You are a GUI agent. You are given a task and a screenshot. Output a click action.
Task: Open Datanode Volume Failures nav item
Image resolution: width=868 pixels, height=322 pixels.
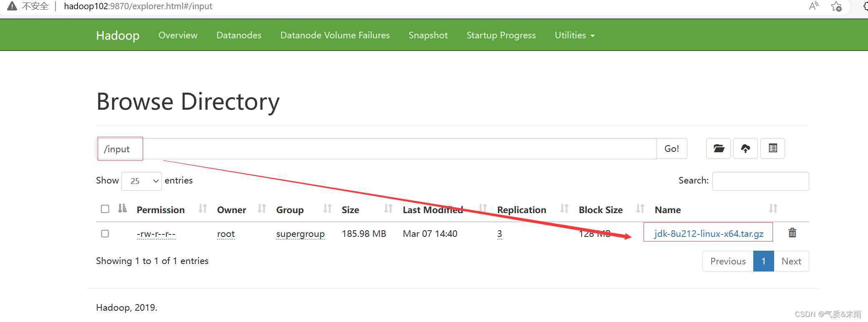coord(335,35)
